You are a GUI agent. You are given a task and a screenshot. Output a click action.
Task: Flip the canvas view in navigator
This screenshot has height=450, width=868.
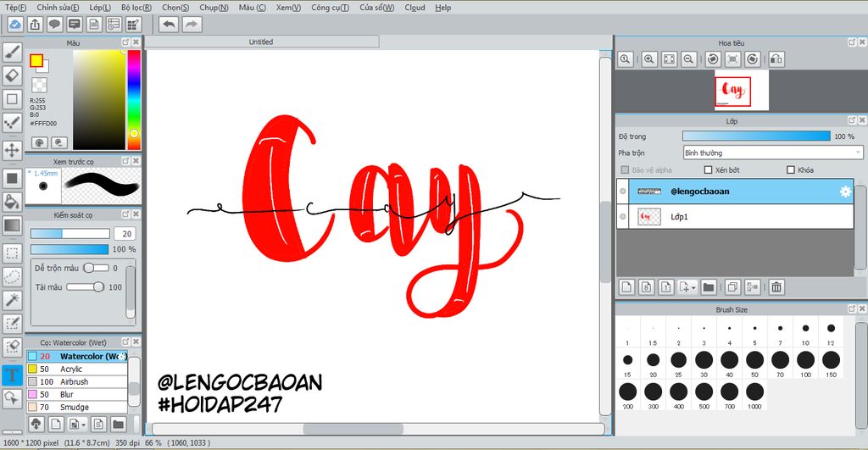pos(776,59)
